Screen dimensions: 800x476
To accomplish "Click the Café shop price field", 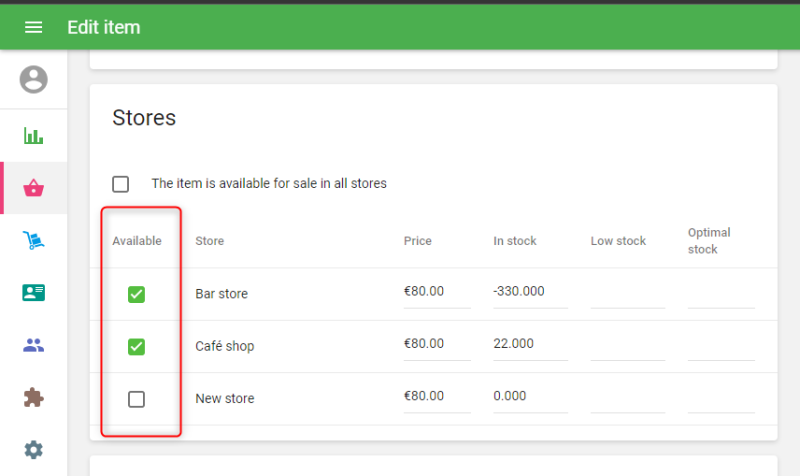I will tap(436, 345).
